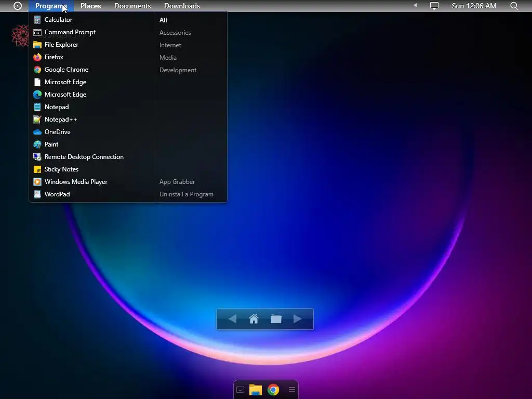Click the WordPad text label
The width and height of the screenshot is (532, 399).
(57, 194)
